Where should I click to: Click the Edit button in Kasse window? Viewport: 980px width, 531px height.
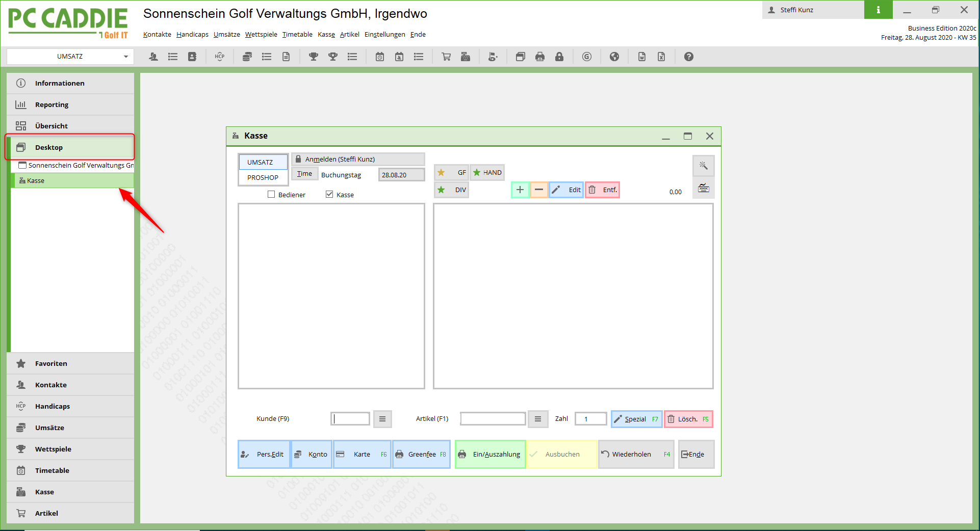566,190
